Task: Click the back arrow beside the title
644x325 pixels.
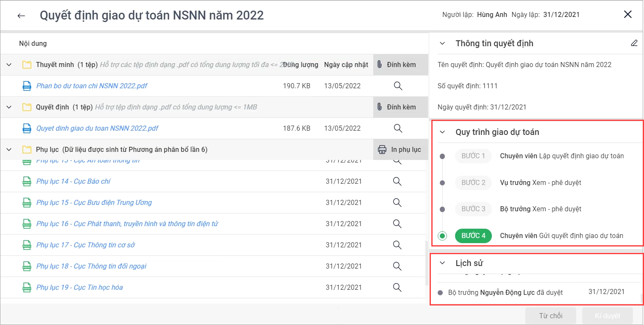Action: click(x=21, y=16)
